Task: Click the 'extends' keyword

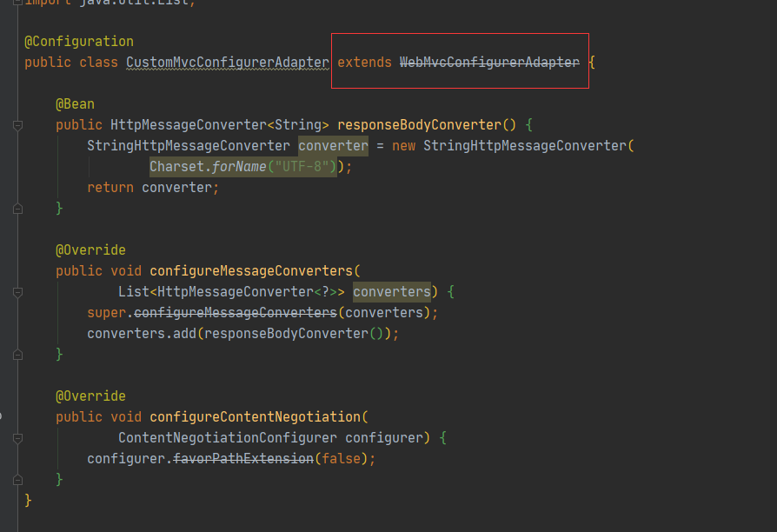Action: (364, 63)
